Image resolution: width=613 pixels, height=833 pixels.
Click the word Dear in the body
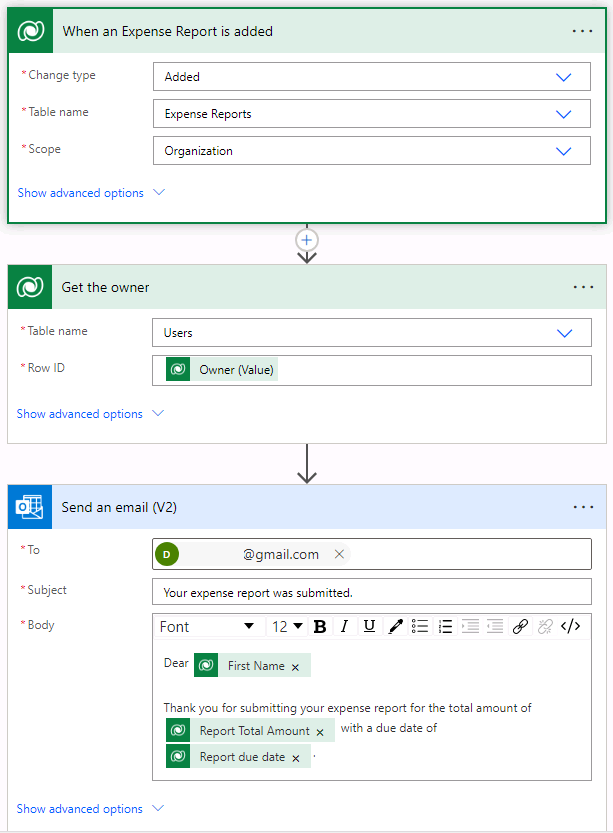(x=176, y=663)
